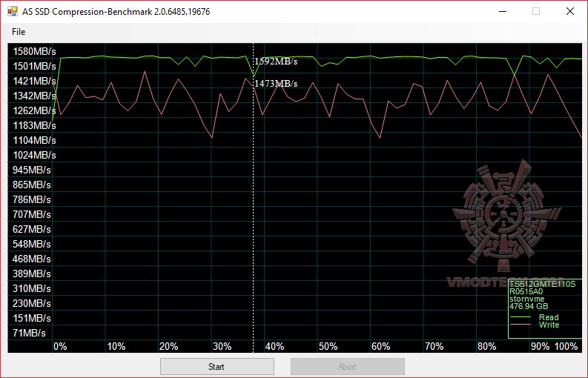
Task: Maximize the benchmark window
Action: tap(536, 11)
